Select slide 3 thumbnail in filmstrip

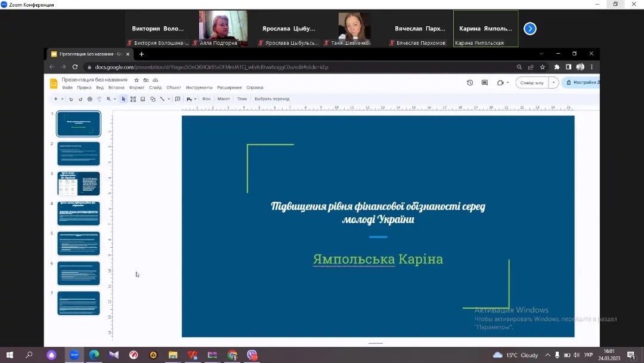click(x=79, y=183)
